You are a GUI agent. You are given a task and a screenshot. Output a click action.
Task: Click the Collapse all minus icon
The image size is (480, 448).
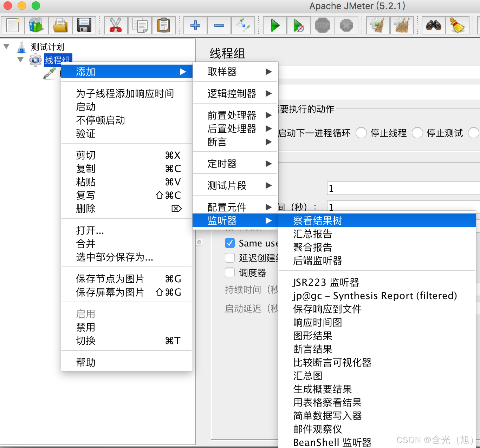click(219, 25)
